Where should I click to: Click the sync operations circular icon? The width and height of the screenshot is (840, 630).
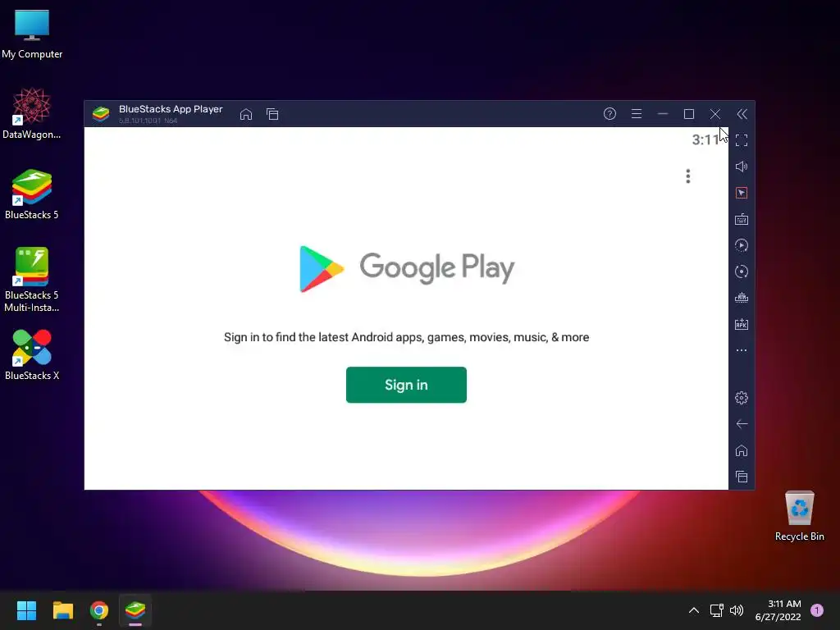point(742,272)
